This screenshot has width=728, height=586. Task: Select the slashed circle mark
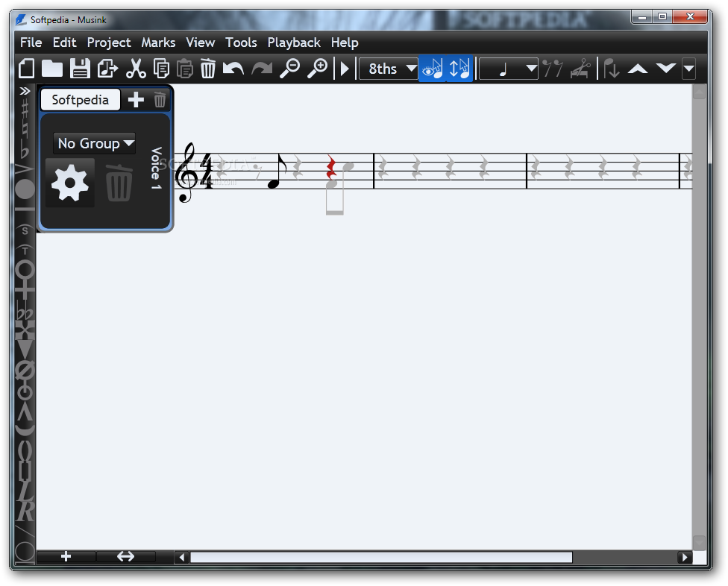click(x=25, y=370)
